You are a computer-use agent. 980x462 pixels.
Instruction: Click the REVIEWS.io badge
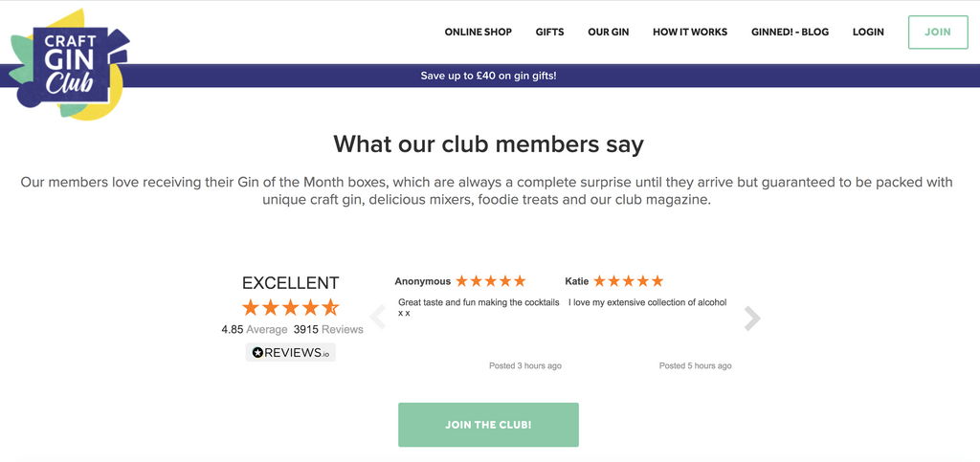pyautogui.click(x=291, y=353)
